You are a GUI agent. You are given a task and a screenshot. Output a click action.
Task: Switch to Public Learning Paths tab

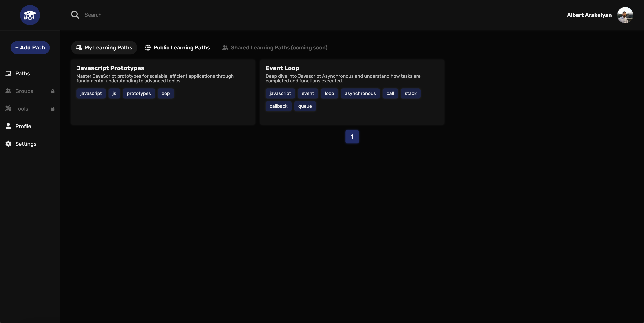[x=177, y=47]
